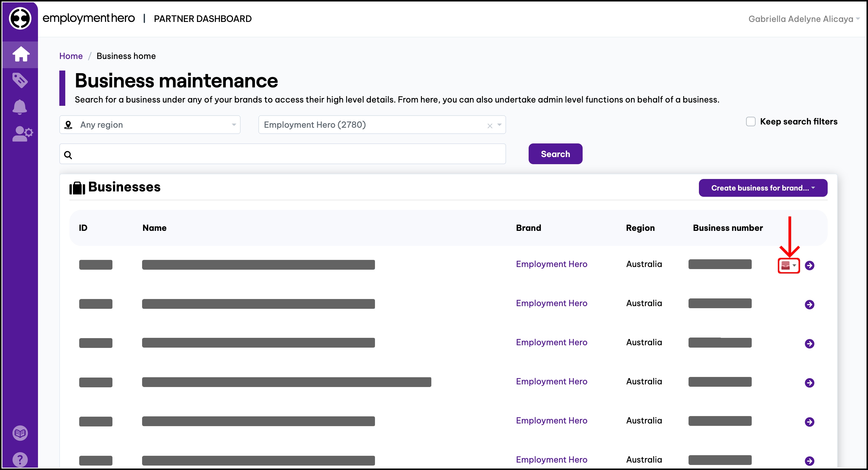Open the user settings icon in the sidebar

[x=22, y=134]
